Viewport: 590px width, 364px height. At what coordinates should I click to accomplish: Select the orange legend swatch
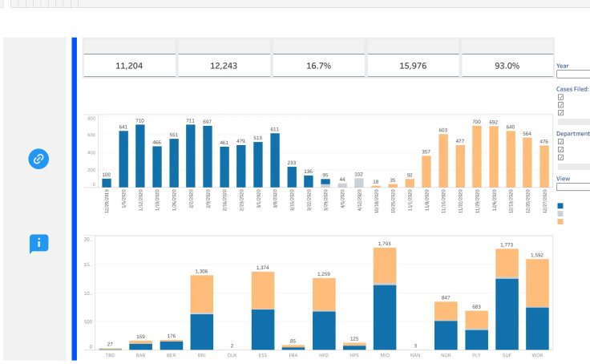560,222
